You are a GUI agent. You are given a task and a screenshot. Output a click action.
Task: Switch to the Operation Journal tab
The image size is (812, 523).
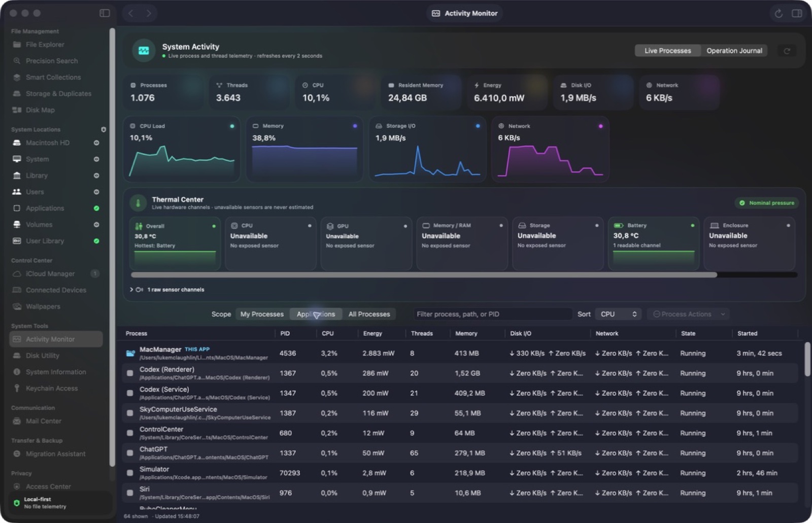(734, 51)
